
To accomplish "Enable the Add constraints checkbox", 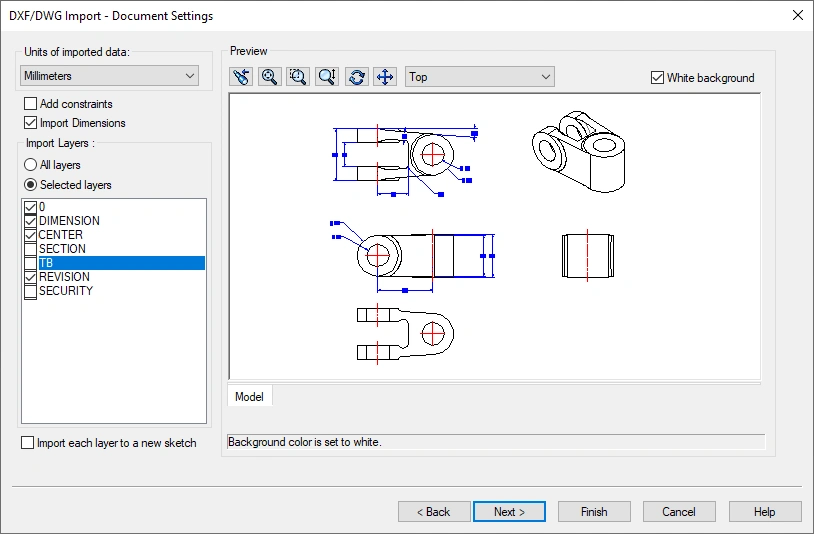I will coord(31,104).
